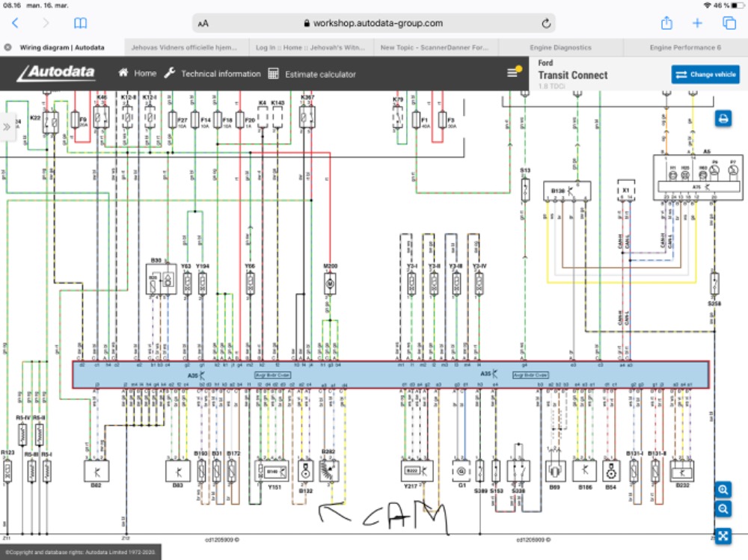Click the Y151 component label
The width and height of the screenshot is (748, 560).
pos(275,487)
